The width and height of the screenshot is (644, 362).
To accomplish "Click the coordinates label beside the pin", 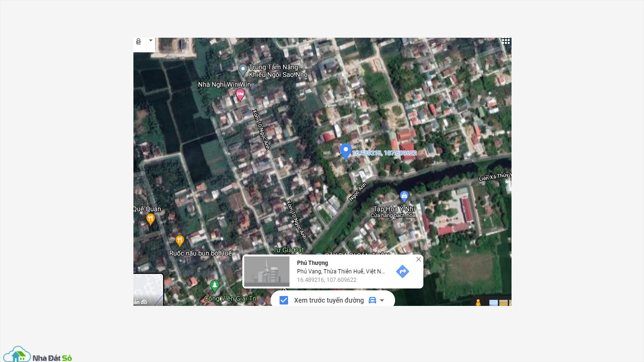I will (x=384, y=153).
